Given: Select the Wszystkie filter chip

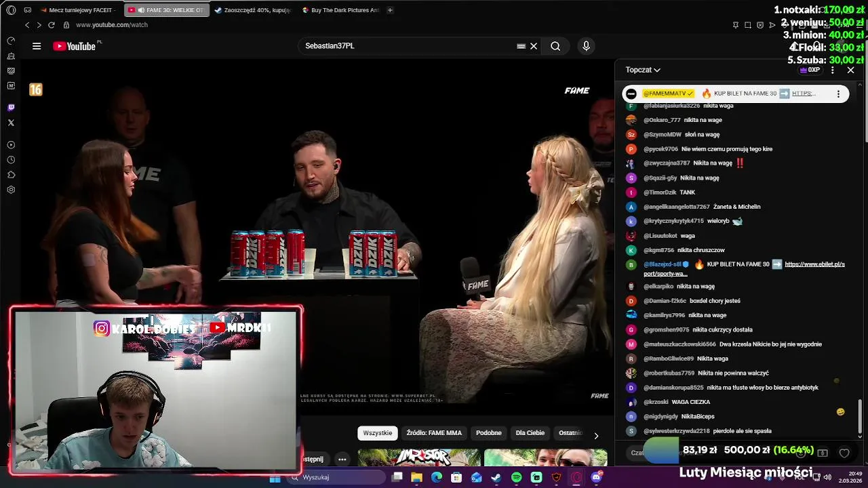Looking at the screenshot, I should tap(378, 433).
